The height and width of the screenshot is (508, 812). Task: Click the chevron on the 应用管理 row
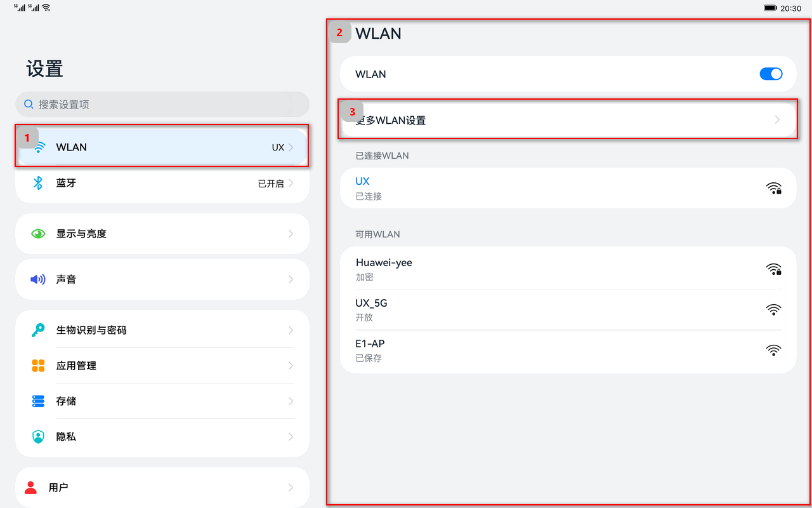291,366
